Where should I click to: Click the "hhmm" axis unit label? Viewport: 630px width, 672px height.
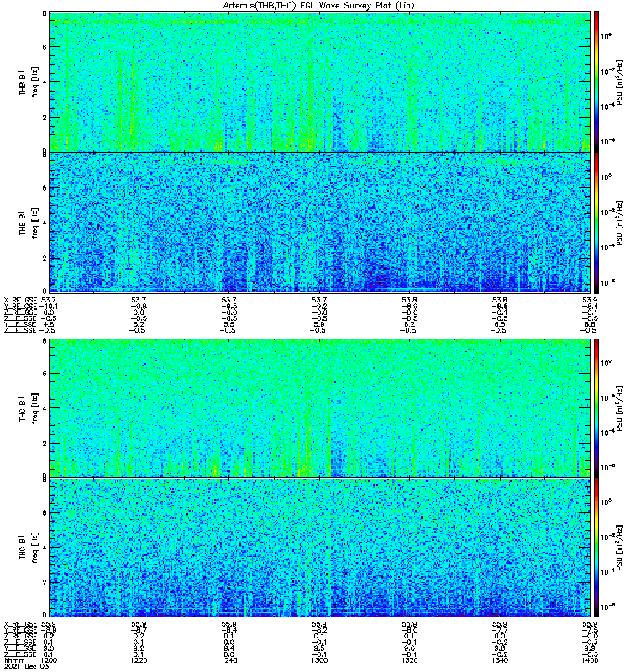tap(14, 660)
